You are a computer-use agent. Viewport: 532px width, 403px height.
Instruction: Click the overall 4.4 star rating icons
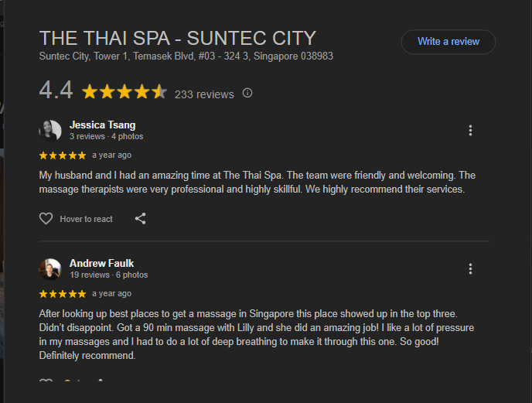124,93
